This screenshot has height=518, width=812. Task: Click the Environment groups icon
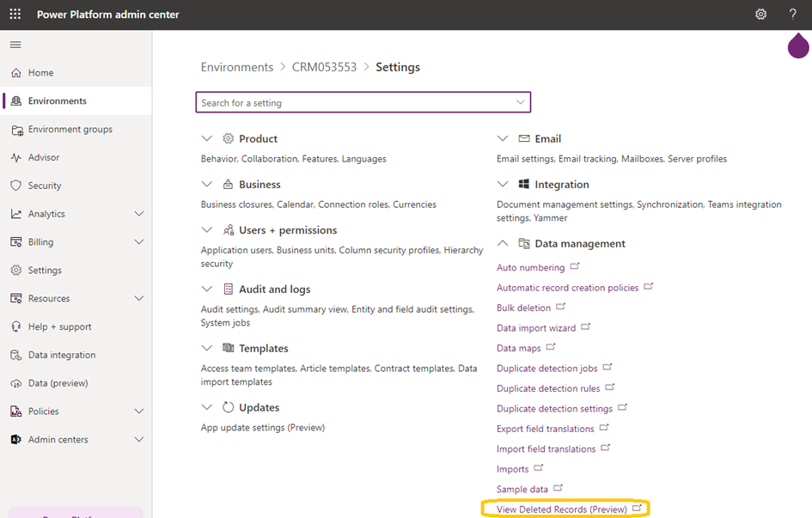(x=17, y=130)
